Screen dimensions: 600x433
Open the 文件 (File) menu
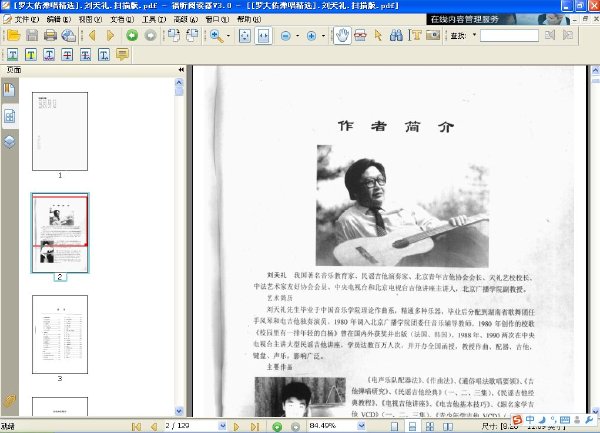26,19
